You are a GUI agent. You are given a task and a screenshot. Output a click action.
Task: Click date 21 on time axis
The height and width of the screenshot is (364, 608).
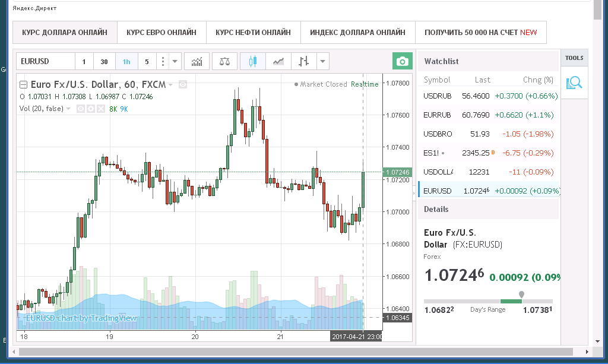(280, 337)
